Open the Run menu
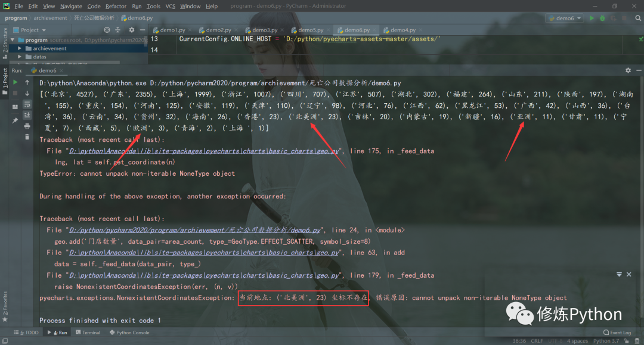Image resolution: width=644 pixels, height=345 pixels. tap(137, 6)
